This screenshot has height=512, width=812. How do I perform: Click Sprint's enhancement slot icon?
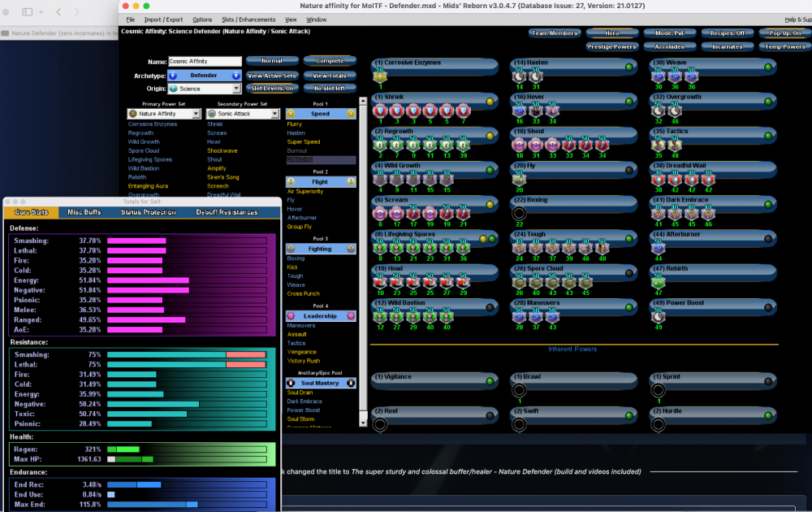click(658, 388)
